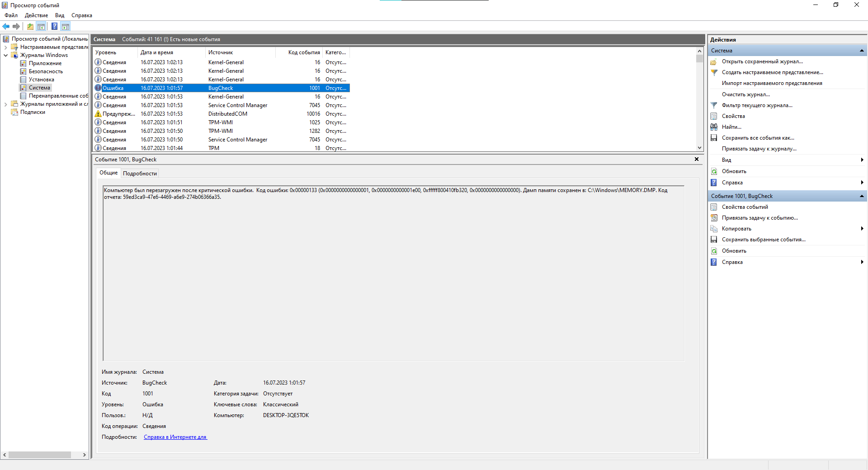Click Очистить журнал... action
The height and width of the screenshot is (470, 868).
[x=745, y=94]
